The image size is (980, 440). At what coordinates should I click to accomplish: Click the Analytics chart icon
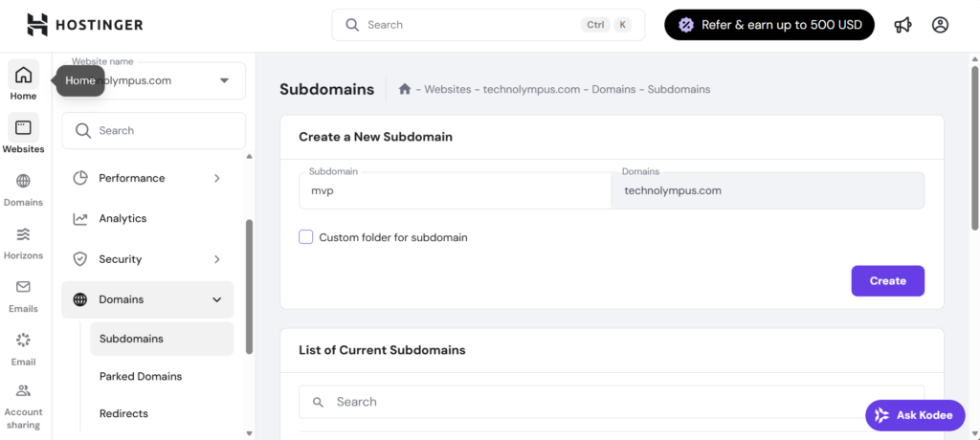(80, 219)
